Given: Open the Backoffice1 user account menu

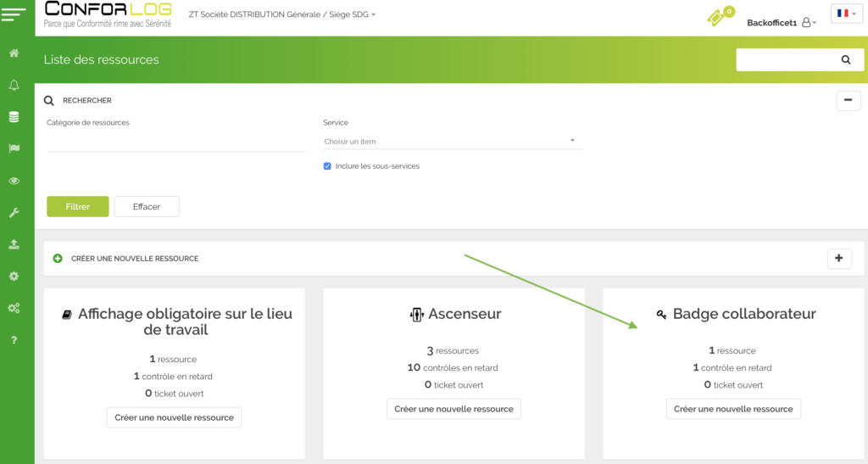Looking at the screenshot, I should (x=782, y=23).
